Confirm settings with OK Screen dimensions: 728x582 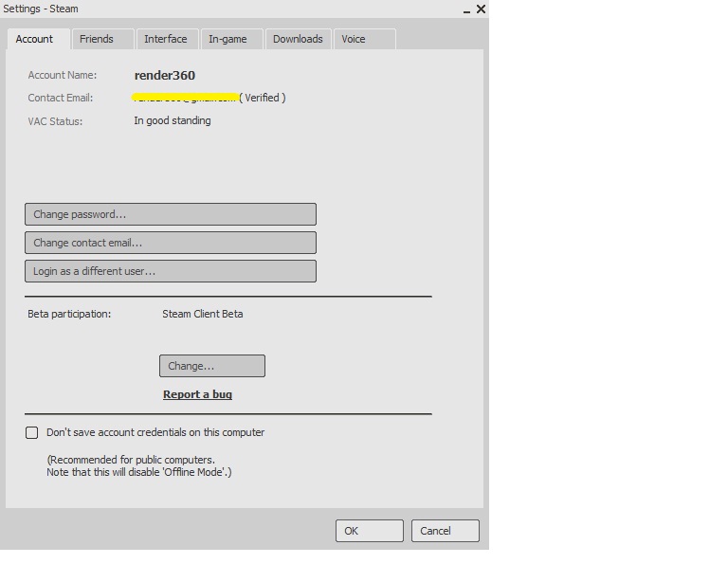[370, 531]
